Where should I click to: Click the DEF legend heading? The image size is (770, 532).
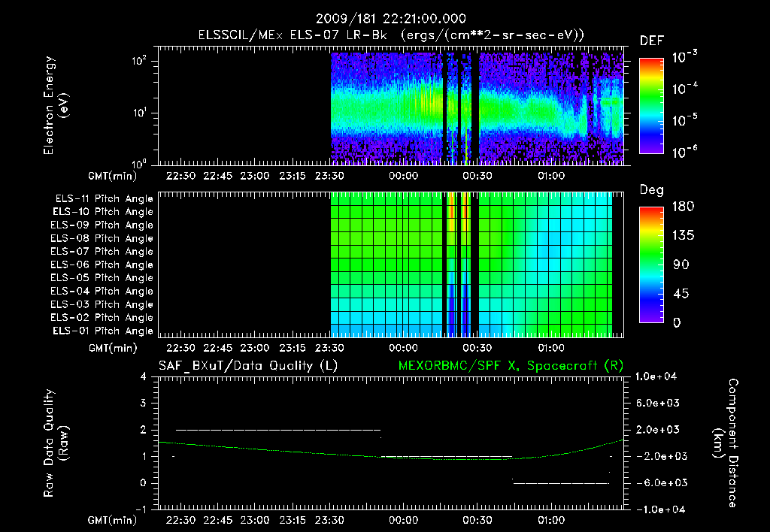point(651,41)
